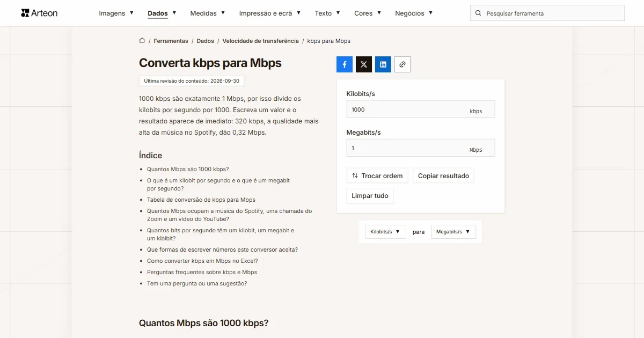Click Copiar resultado button

coord(443,175)
